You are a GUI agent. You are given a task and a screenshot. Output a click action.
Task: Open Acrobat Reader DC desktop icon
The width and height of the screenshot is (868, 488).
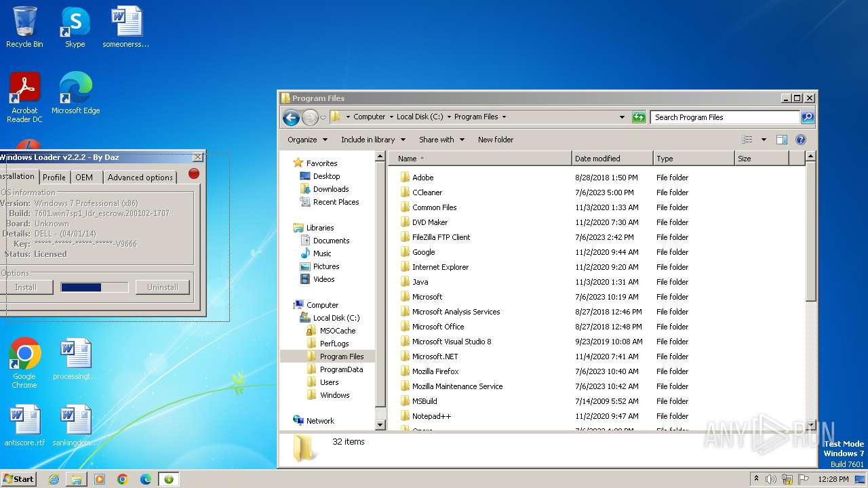click(24, 98)
